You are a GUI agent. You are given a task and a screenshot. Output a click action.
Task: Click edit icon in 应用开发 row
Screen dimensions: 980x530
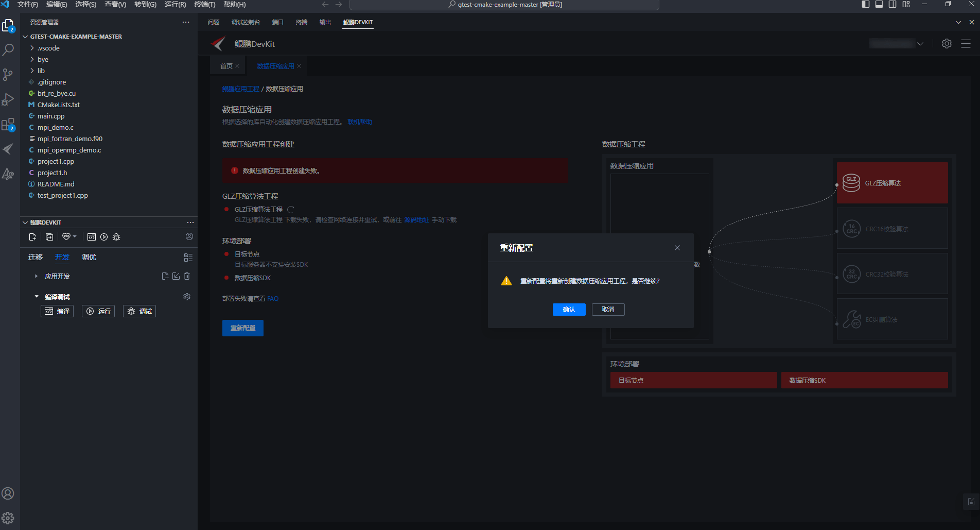click(176, 276)
